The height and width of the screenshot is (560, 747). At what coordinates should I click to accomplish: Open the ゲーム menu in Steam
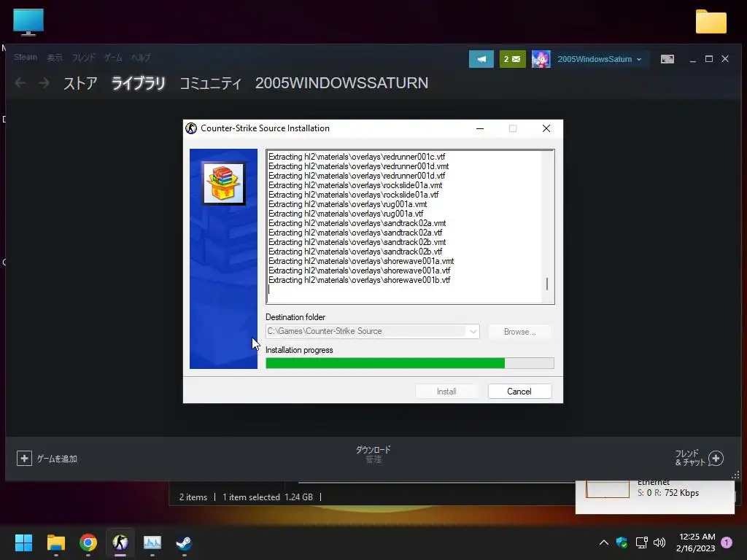[x=113, y=57]
